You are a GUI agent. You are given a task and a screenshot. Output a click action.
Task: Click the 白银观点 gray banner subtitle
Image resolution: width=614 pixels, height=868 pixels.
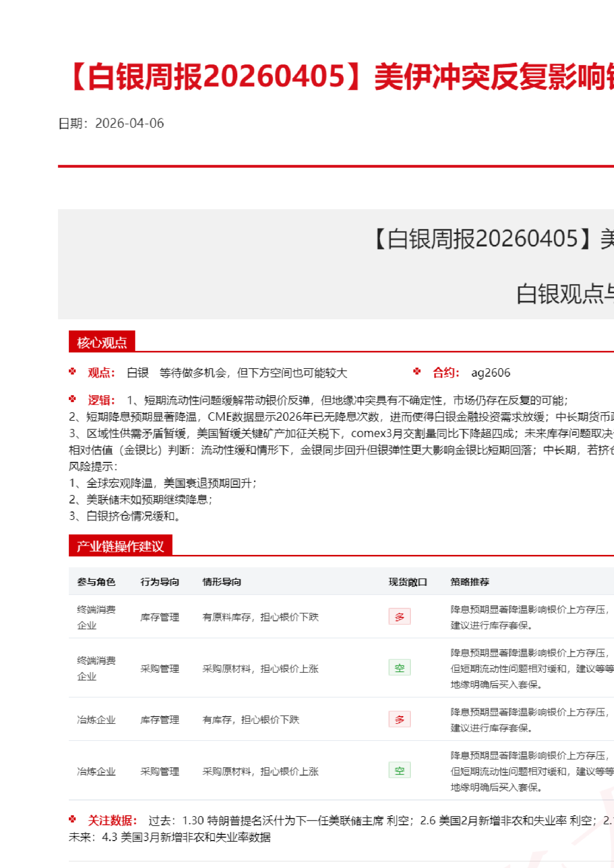click(x=564, y=294)
